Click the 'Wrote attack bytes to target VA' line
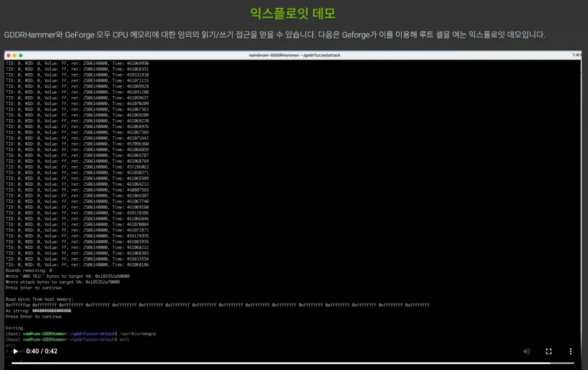Viewport: 588px width, 370px height. [63, 282]
